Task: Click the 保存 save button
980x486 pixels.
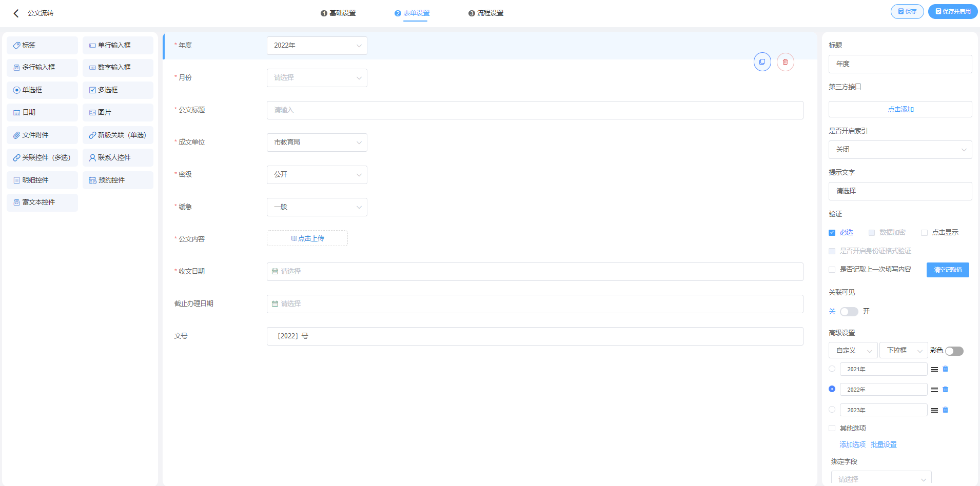Action: coord(907,11)
